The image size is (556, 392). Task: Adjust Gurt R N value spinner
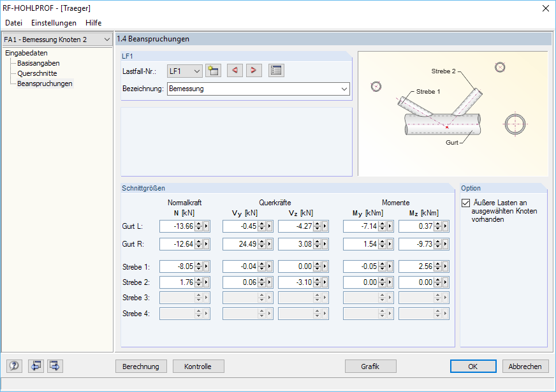[x=198, y=244]
